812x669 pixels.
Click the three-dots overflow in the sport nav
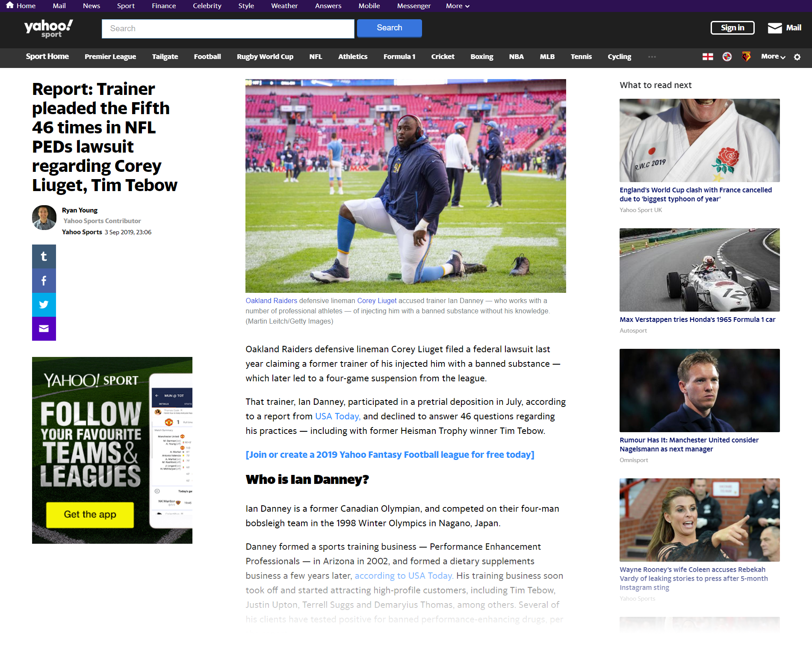click(652, 56)
